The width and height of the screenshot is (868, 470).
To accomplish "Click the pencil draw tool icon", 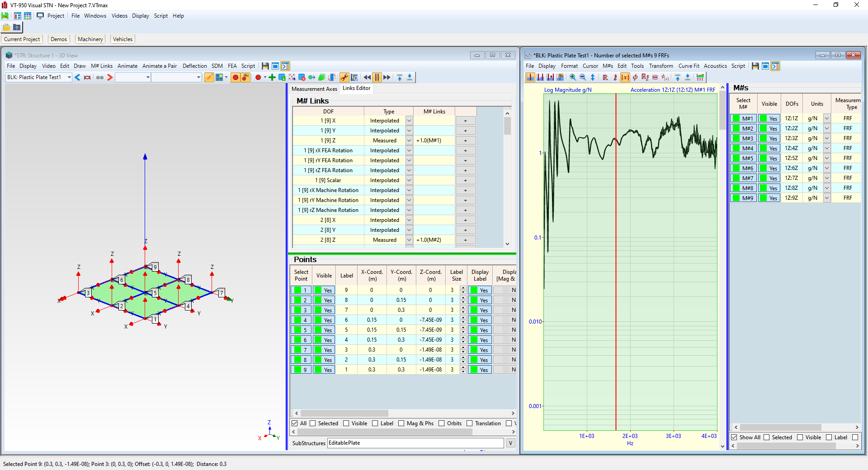I will click(209, 77).
